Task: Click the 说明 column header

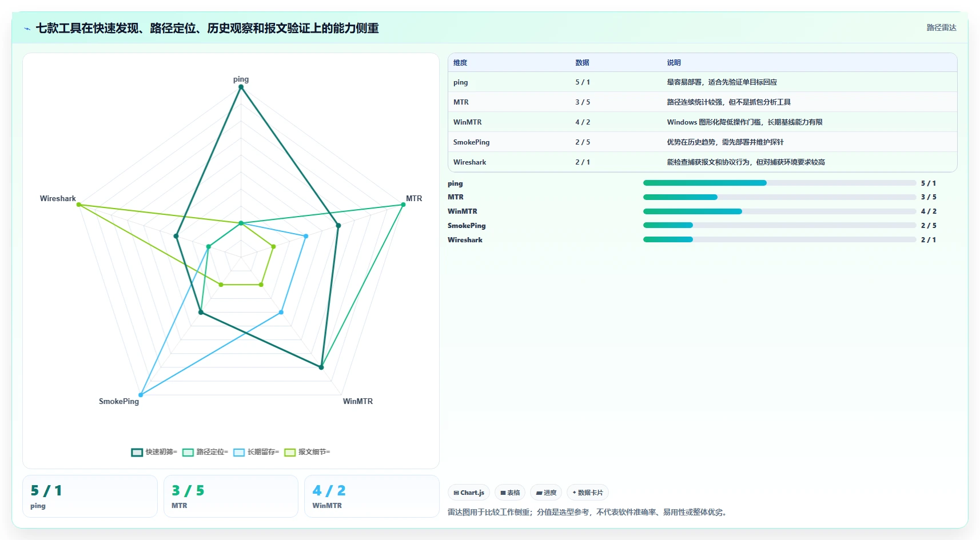Action: pos(674,63)
